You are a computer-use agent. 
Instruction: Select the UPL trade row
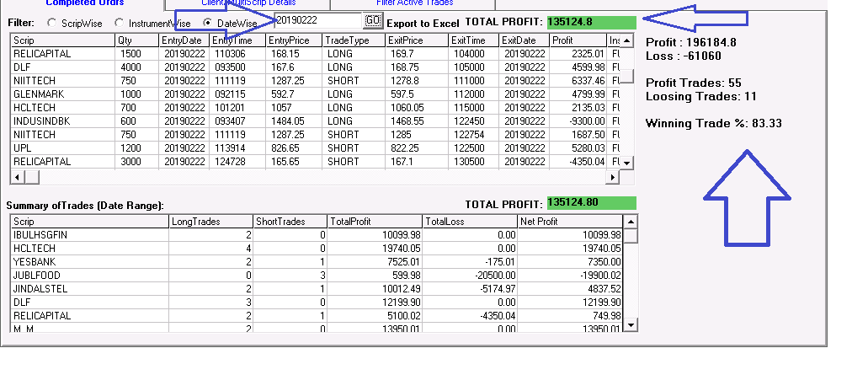314,147
